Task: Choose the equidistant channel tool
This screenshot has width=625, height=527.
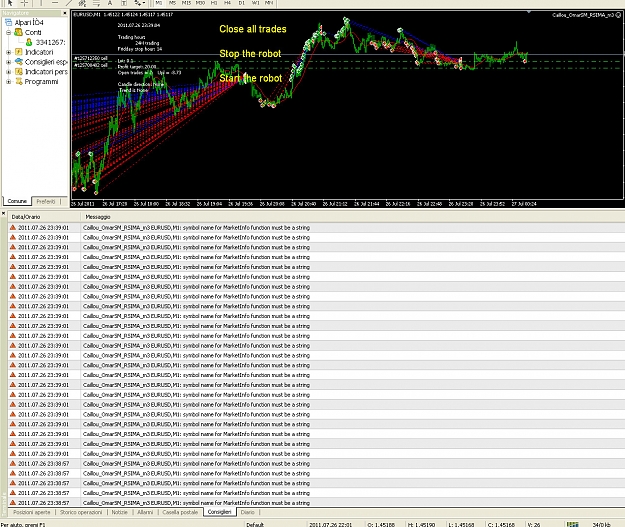Action: [x=82, y=3]
